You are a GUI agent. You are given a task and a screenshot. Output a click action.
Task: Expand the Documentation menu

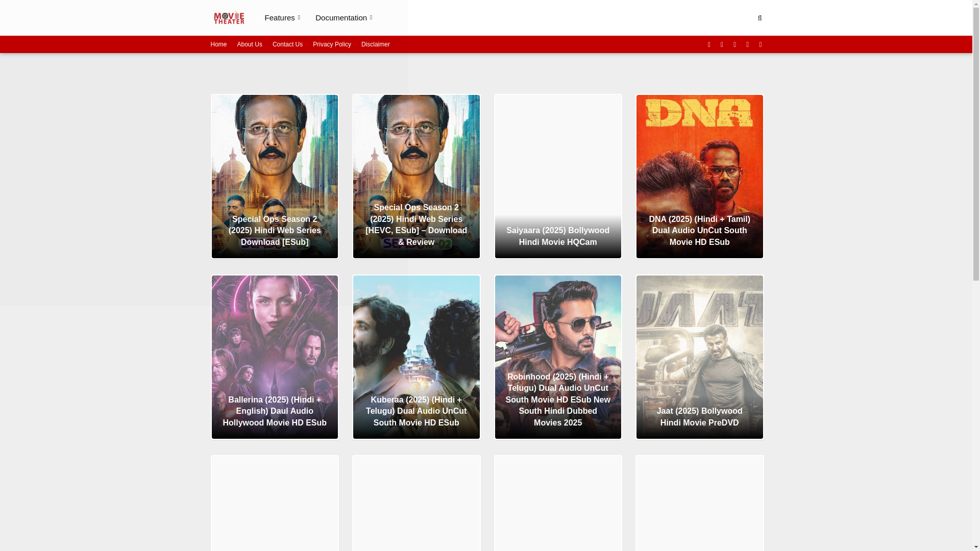tap(344, 18)
